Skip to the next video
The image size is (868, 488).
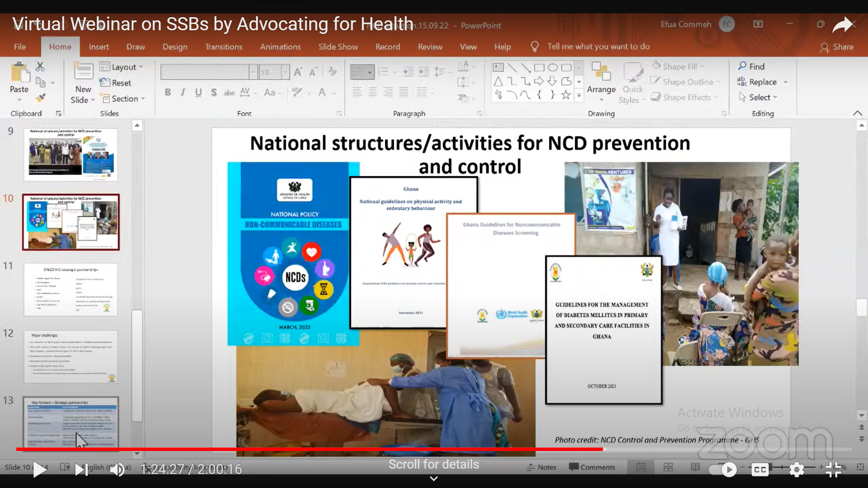(81, 470)
